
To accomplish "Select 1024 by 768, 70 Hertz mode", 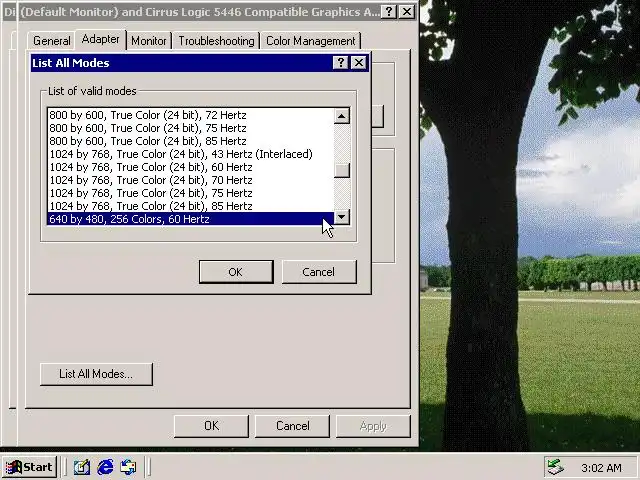I will pos(190,180).
